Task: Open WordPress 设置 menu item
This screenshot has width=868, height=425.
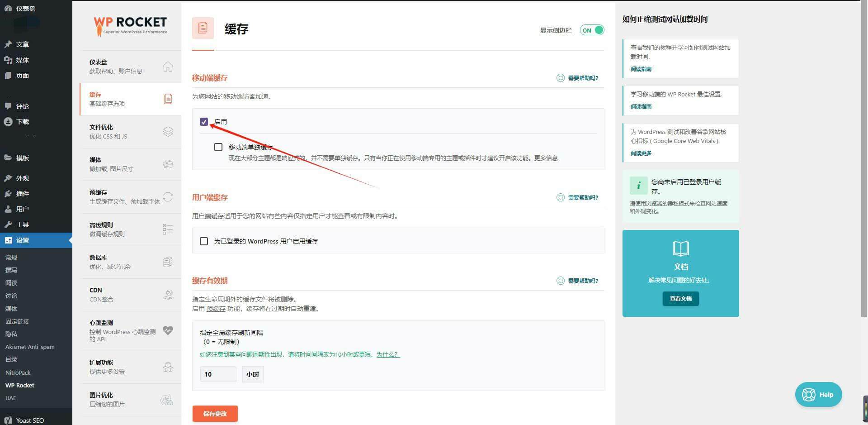Action: [36, 240]
